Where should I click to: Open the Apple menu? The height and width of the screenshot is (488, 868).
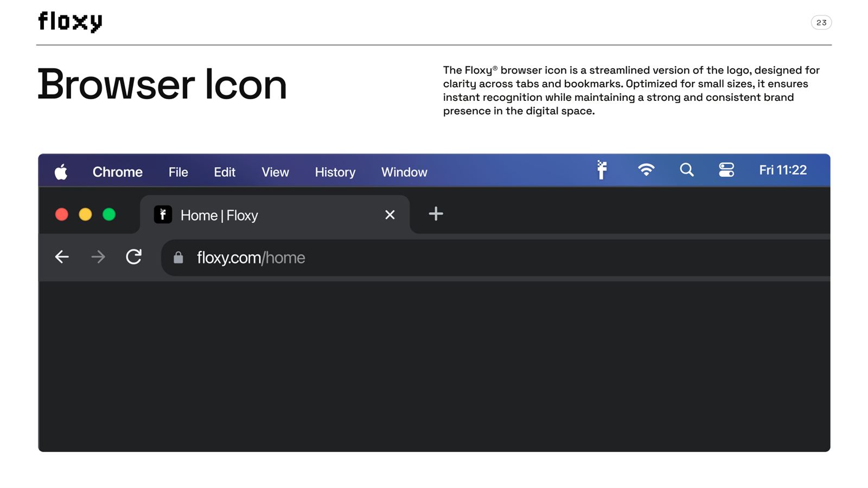point(61,172)
